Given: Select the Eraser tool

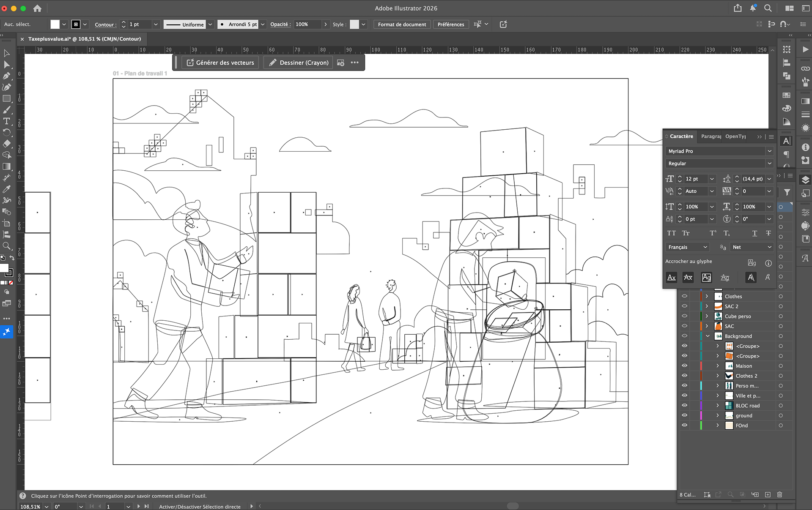Looking at the screenshot, I should tap(6, 144).
